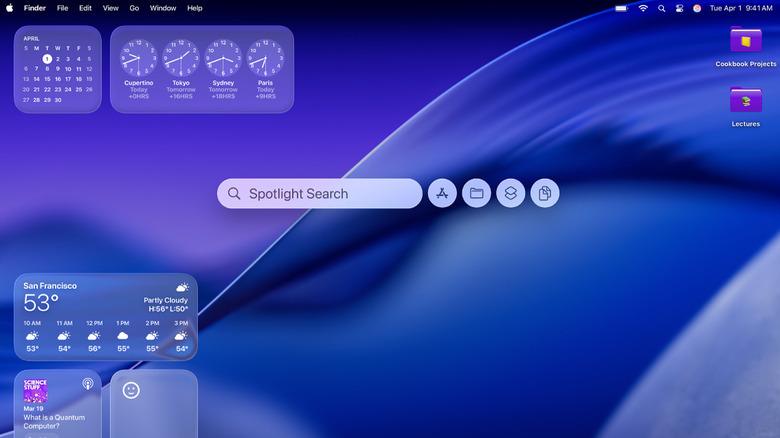Click the San Francisco weather heading
Image resolution: width=780 pixels, height=438 pixels.
point(50,286)
